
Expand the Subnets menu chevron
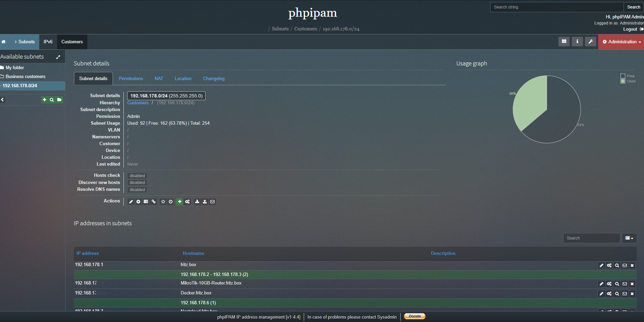[16, 42]
